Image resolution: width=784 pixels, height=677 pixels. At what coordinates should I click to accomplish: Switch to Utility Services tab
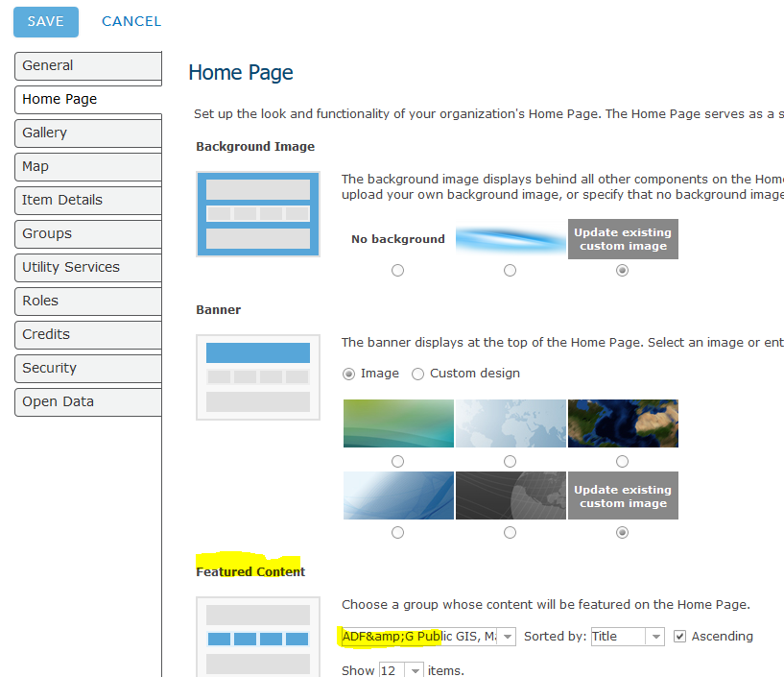click(x=88, y=267)
